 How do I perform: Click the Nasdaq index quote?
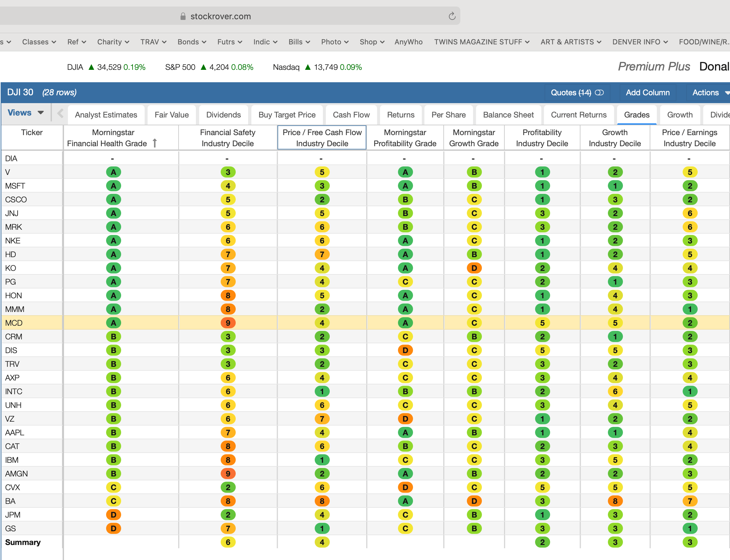pyautogui.click(x=317, y=67)
